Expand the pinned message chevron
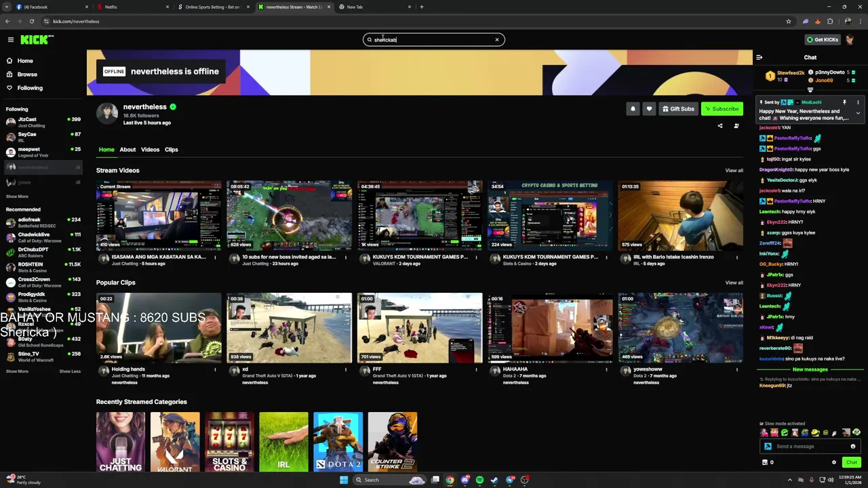The image size is (868, 488). point(858,114)
